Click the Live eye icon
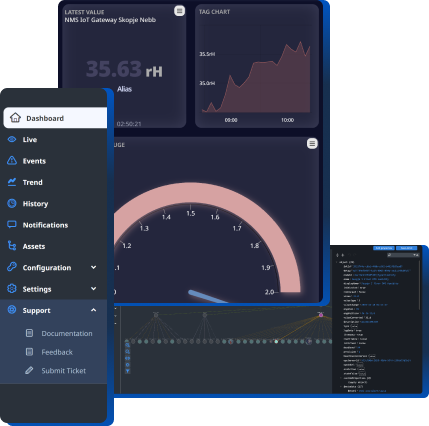 coord(12,139)
